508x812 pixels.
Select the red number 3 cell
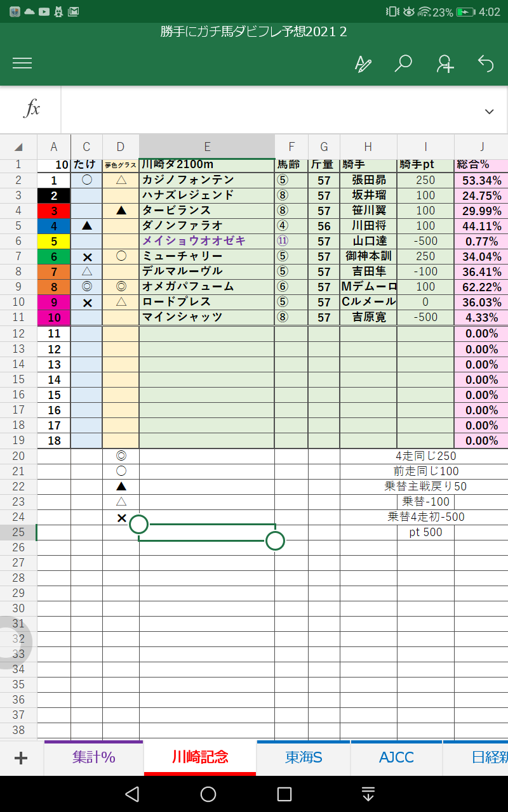click(54, 211)
